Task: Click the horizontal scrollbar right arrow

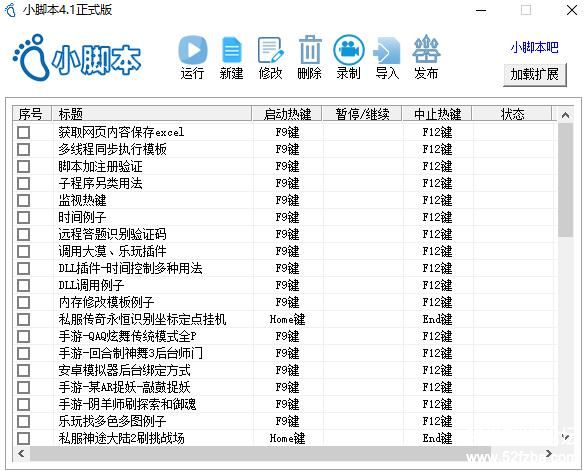Action: (x=548, y=453)
